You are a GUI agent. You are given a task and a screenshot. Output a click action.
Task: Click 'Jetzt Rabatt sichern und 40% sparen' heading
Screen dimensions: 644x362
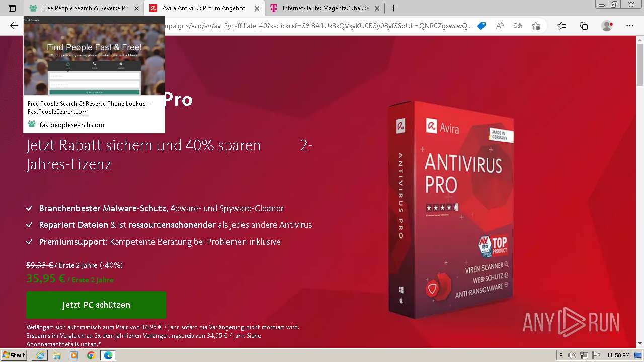143,145
